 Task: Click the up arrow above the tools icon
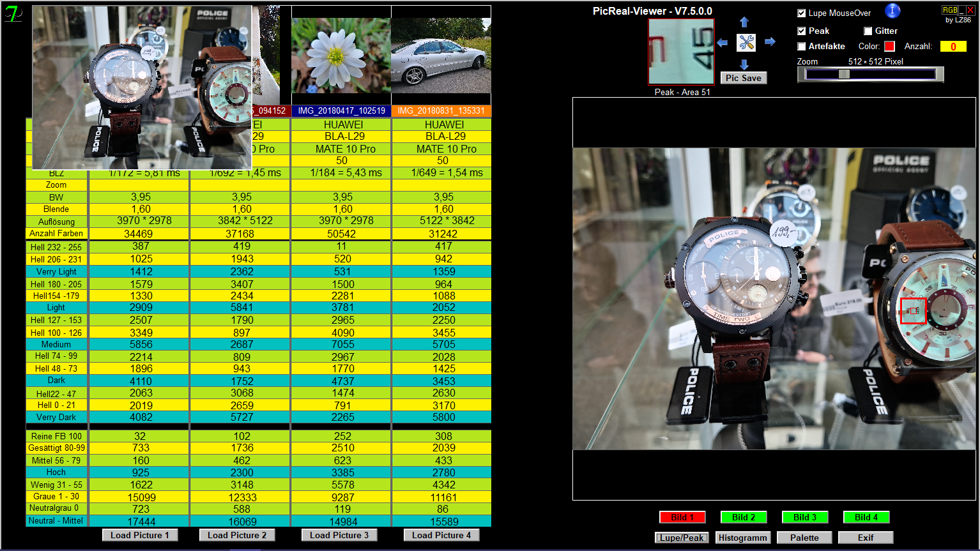[x=744, y=22]
